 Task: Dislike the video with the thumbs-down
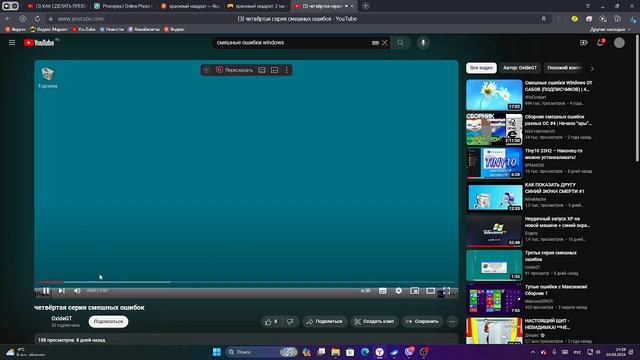(290, 322)
